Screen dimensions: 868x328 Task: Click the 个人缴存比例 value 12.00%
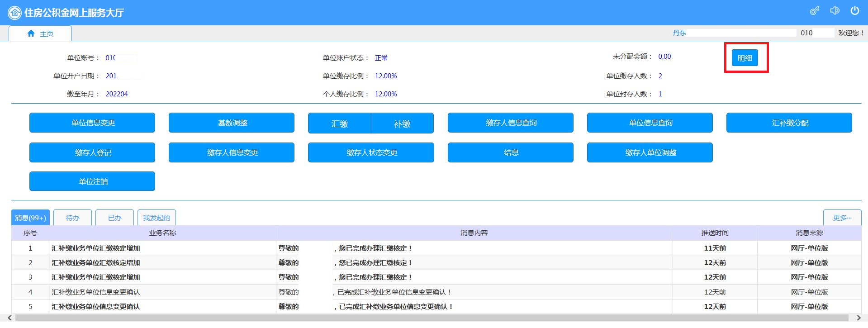tap(386, 94)
